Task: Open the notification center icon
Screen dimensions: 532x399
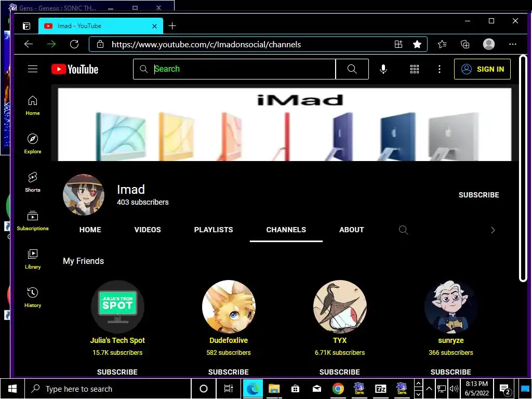Action: 505,389
